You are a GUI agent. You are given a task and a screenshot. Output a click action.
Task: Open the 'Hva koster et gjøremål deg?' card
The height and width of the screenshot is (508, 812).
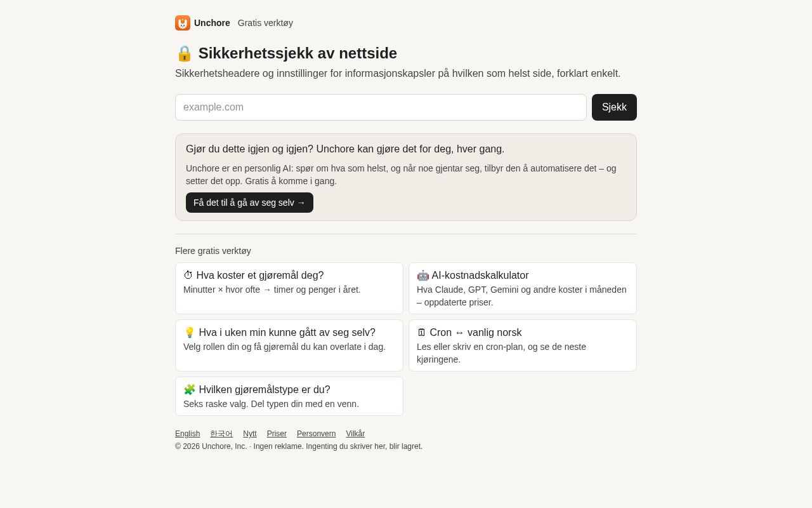pyautogui.click(x=289, y=288)
